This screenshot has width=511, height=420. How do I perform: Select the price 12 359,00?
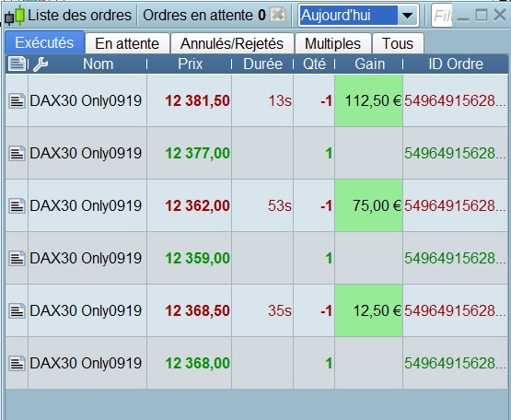click(x=197, y=258)
